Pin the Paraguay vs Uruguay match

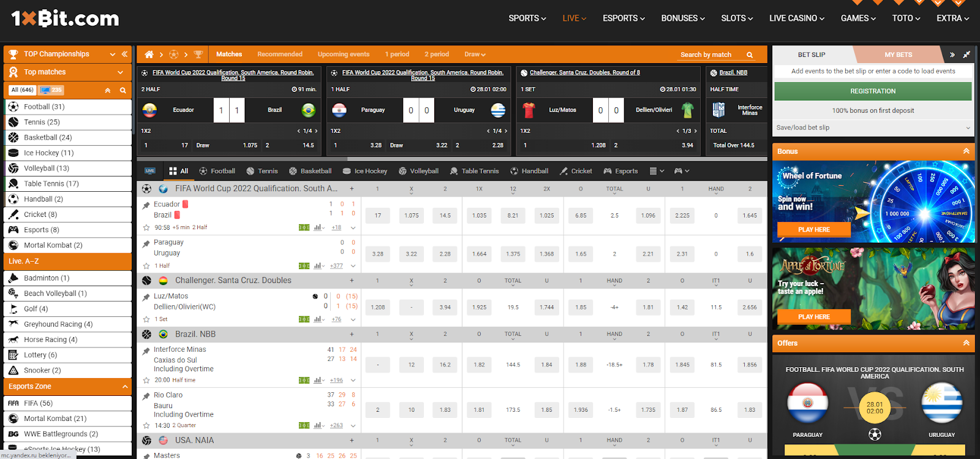[146, 244]
